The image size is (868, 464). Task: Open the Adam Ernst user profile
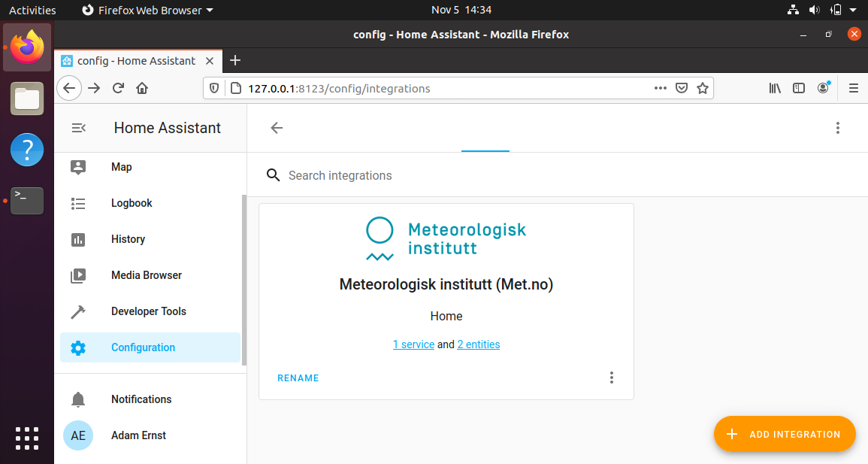point(150,435)
